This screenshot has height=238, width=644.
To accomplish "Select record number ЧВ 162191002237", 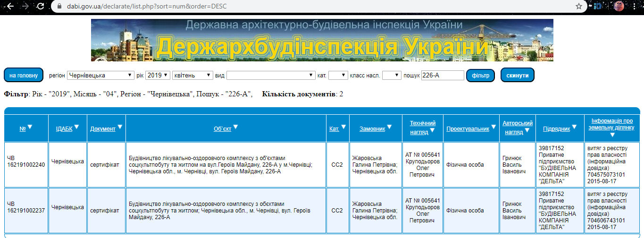I will 26,207.
